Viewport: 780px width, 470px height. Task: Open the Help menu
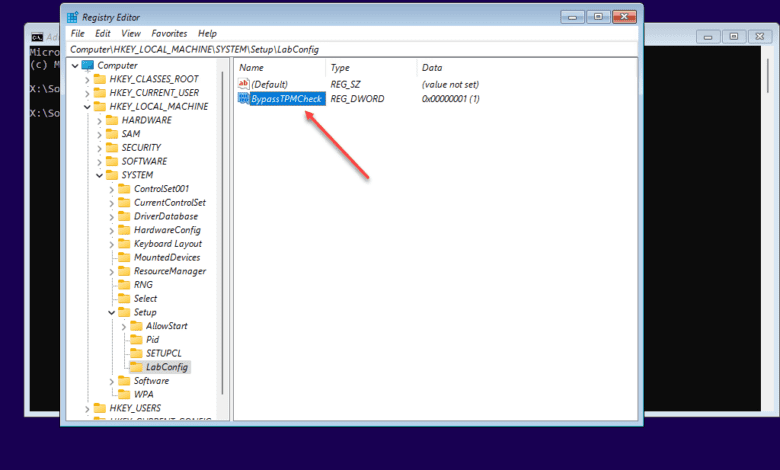click(x=207, y=33)
